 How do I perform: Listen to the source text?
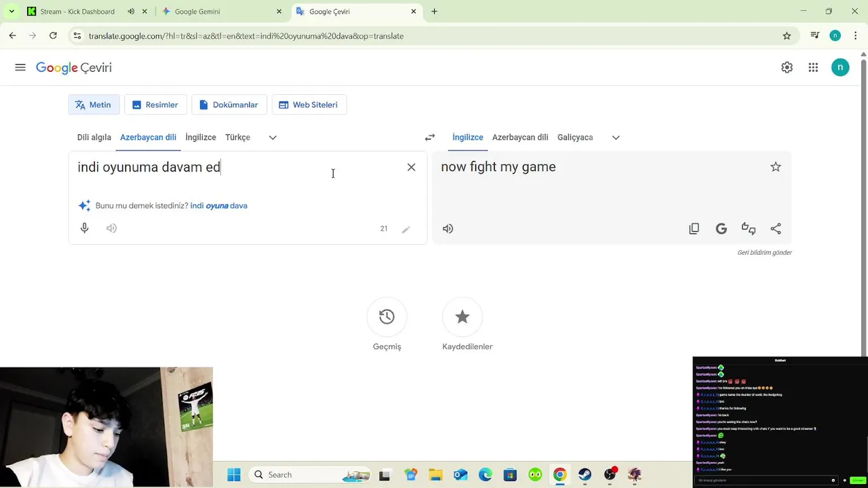(x=111, y=228)
